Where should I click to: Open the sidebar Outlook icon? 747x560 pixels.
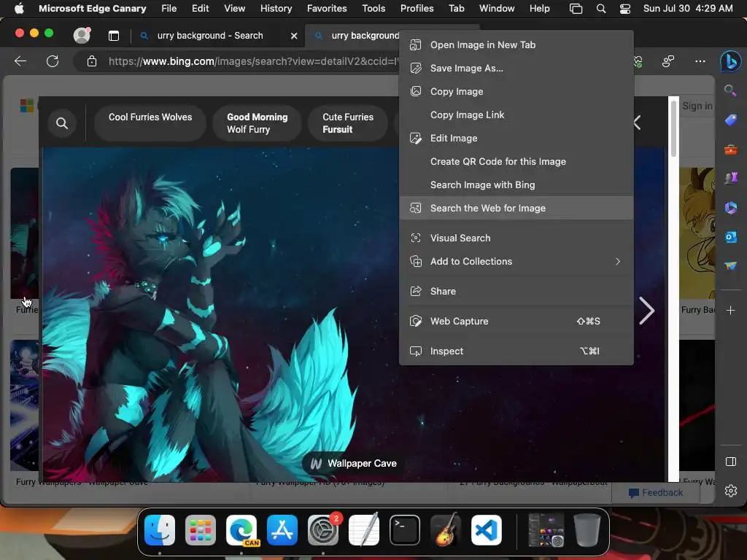click(730, 237)
